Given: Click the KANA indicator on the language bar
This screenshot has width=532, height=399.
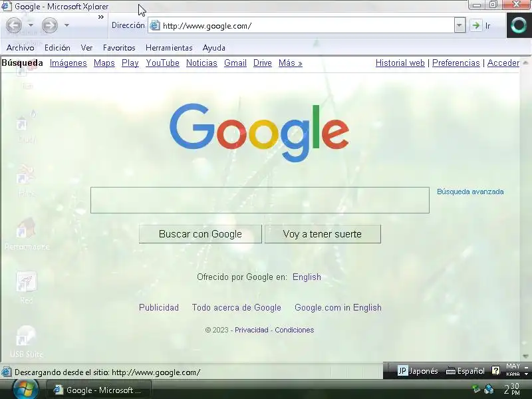Looking at the screenshot, I should (x=513, y=374).
